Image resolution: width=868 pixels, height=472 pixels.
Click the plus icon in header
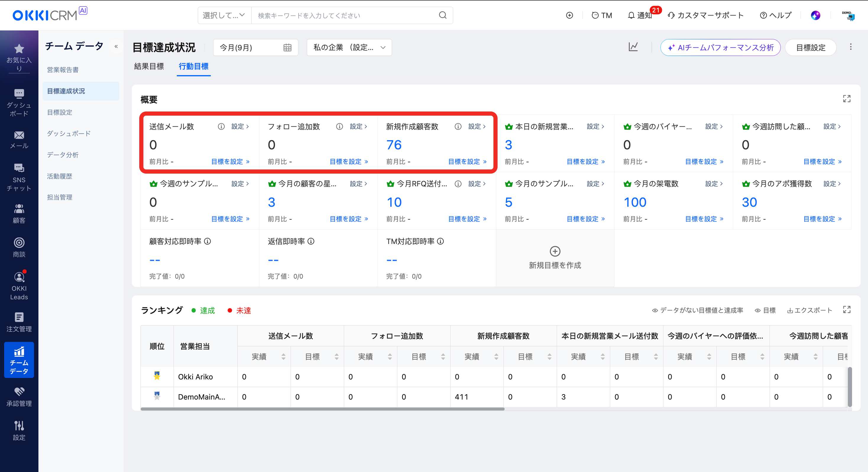tap(569, 15)
